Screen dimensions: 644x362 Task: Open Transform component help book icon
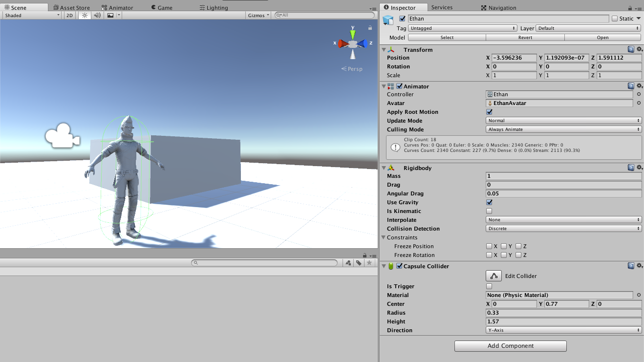point(631,49)
